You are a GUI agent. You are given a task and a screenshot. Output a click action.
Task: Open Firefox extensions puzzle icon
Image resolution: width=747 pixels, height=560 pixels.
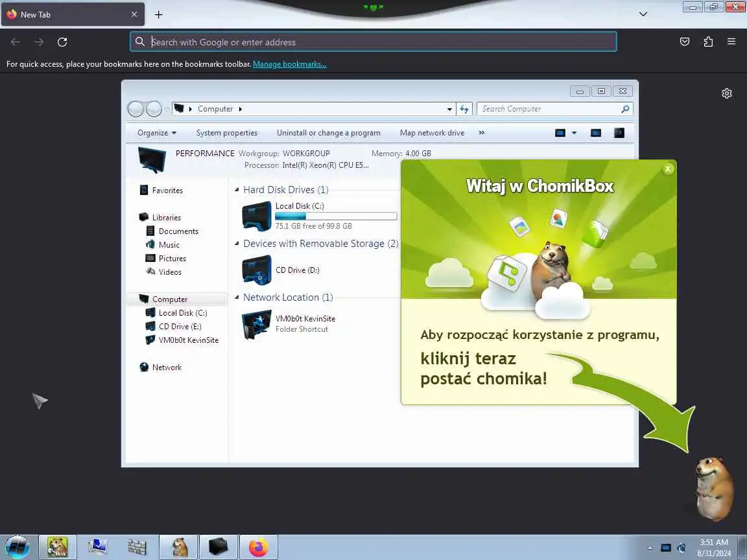708,42
